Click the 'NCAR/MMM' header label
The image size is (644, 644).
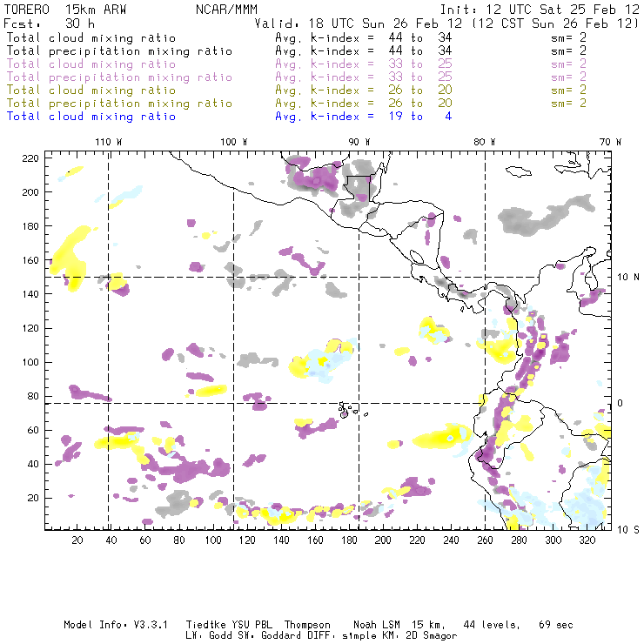pyautogui.click(x=227, y=9)
